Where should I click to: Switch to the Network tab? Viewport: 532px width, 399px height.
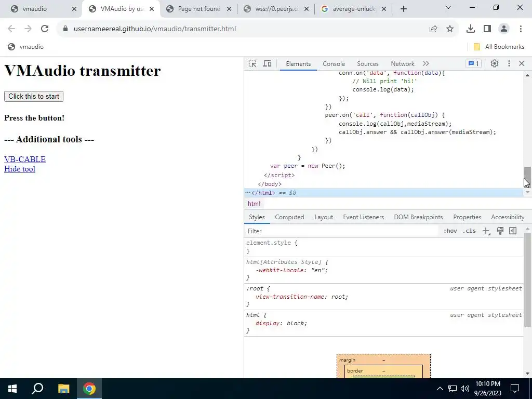[403, 64]
